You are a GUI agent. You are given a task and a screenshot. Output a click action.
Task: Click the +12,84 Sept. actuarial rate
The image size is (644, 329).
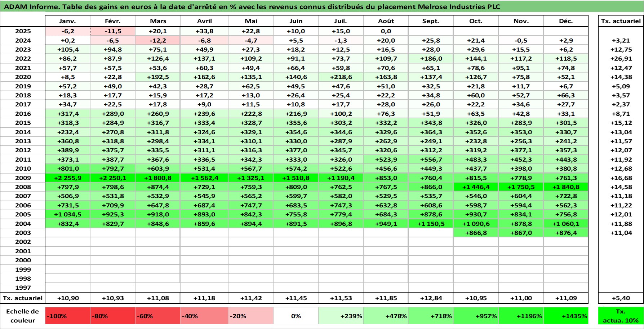[431, 298]
